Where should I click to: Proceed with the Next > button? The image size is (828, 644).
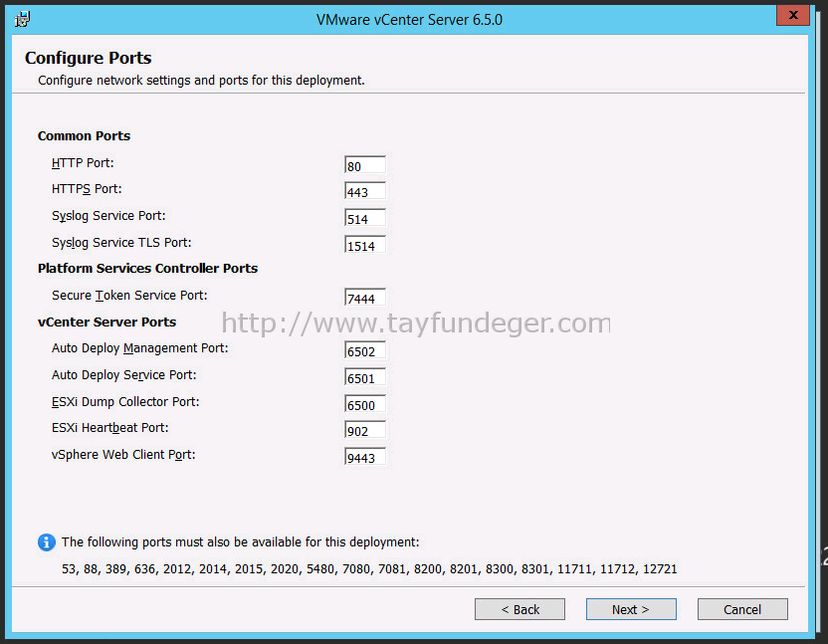tap(631, 609)
